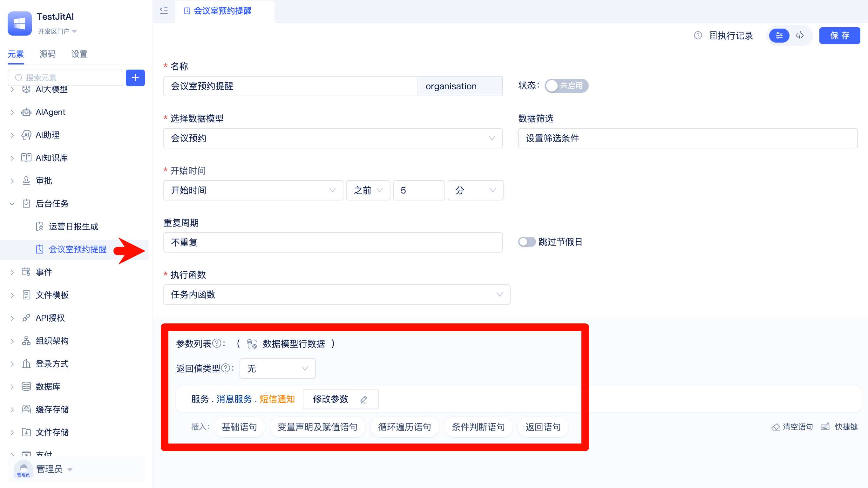Click the data model row data parameter icon

[x=252, y=344]
